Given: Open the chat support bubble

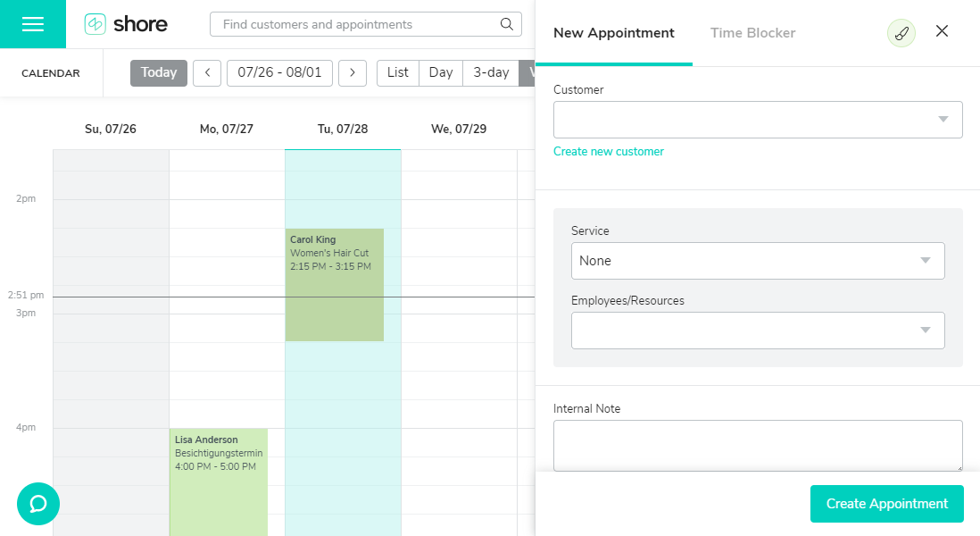Looking at the screenshot, I should point(38,504).
